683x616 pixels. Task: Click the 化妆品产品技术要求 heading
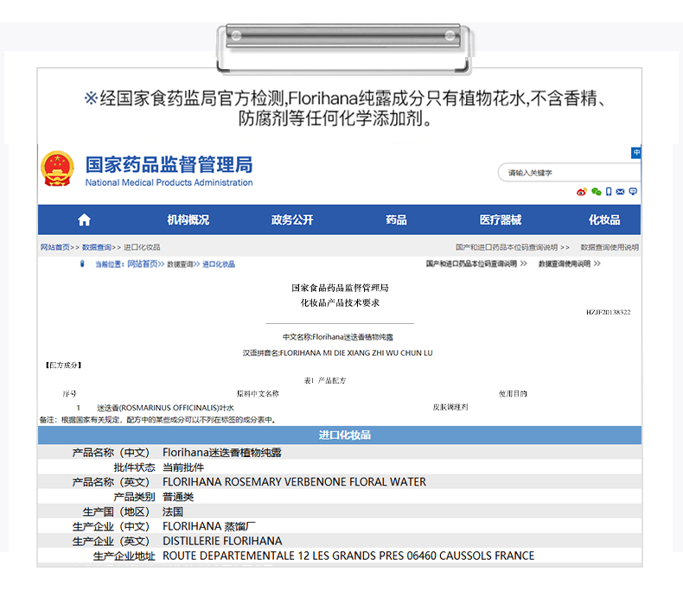[340, 302]
